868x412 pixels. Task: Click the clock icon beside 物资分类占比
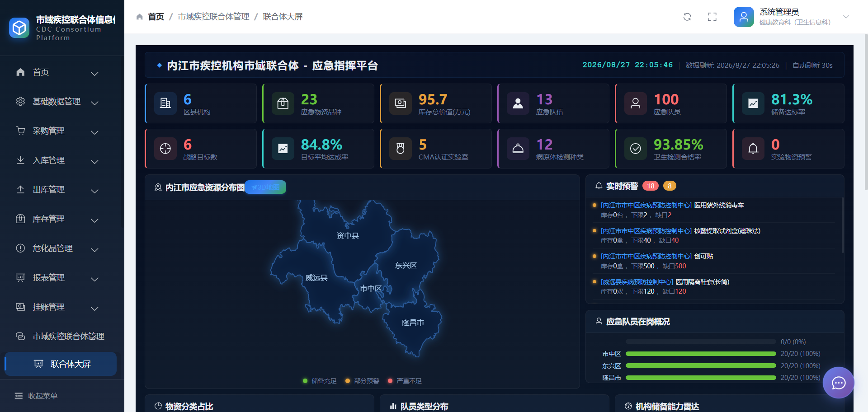point(158,406)
